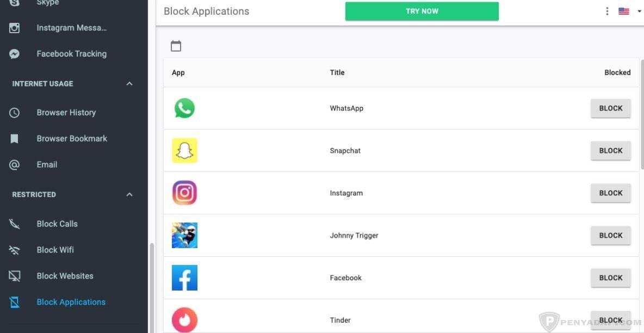
Task: Click the Instagram Messages camera icon
Action: [15, 27]
